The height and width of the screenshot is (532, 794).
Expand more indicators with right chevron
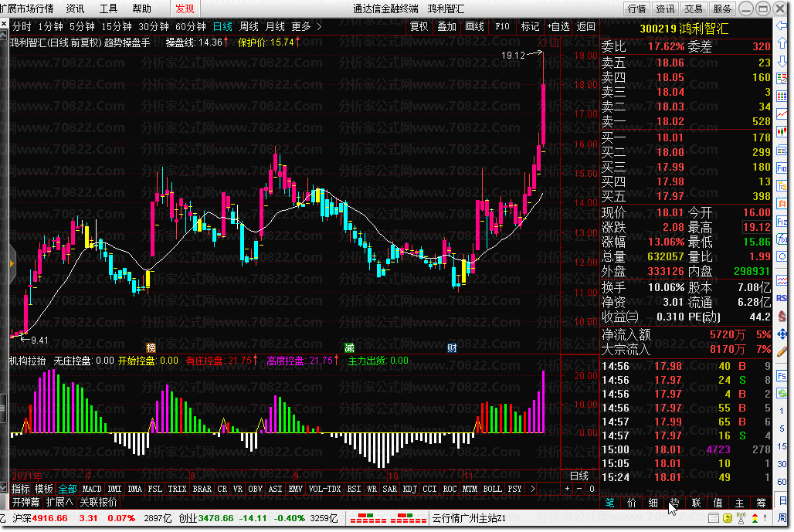(532, 489)
